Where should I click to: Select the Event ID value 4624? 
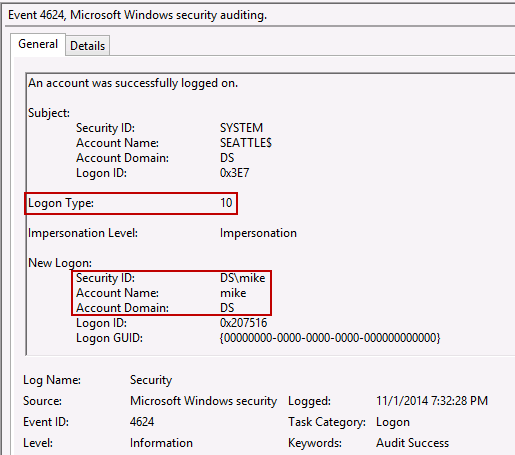(x=142, y=422)
